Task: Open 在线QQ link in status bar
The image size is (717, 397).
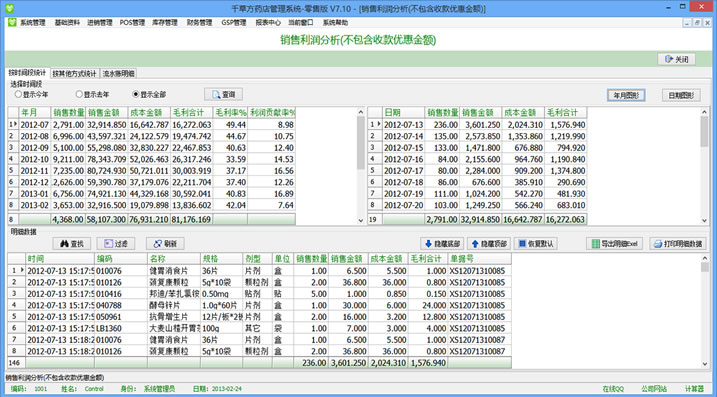Action: pos(613,389)
